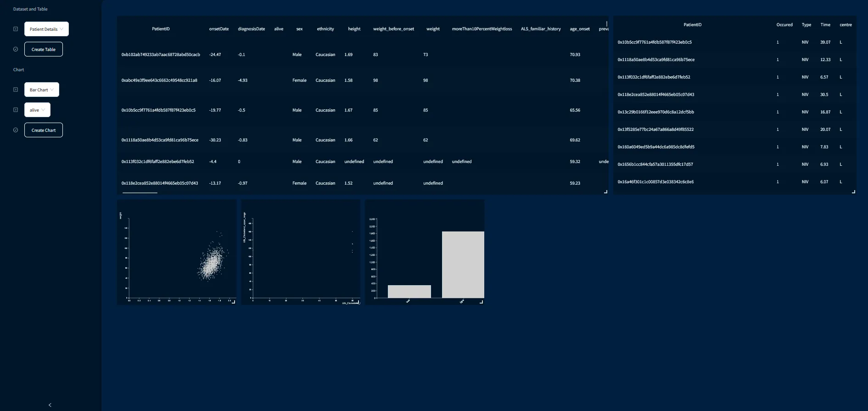Click check-circle icon beside Create Chart

coord(16,130)
